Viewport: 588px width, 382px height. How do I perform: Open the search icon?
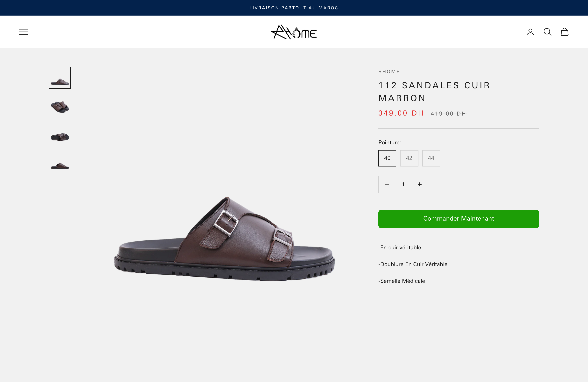(547, 32)
